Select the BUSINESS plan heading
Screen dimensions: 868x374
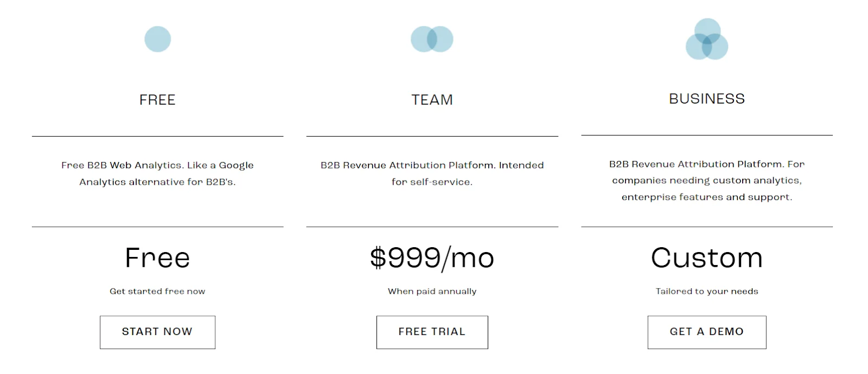[x=706, y=99]
